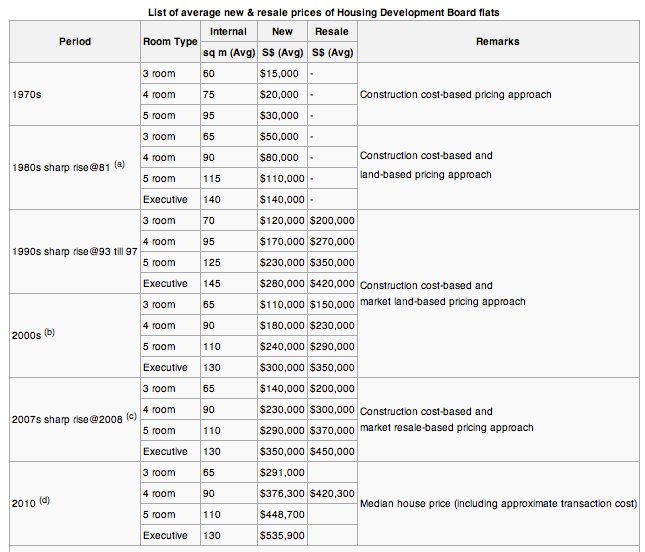Click the table title about HDB flats

[x=324, y=12]
